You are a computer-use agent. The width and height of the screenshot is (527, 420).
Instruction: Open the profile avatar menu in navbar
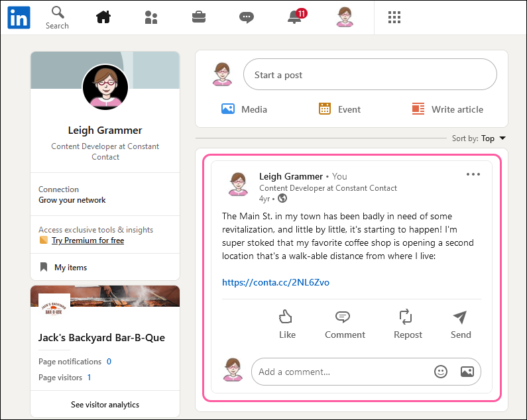(345, 17)
